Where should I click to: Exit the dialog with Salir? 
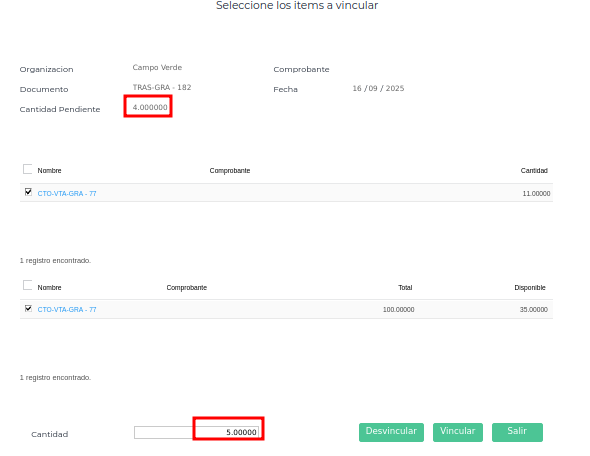coord(517,432)
